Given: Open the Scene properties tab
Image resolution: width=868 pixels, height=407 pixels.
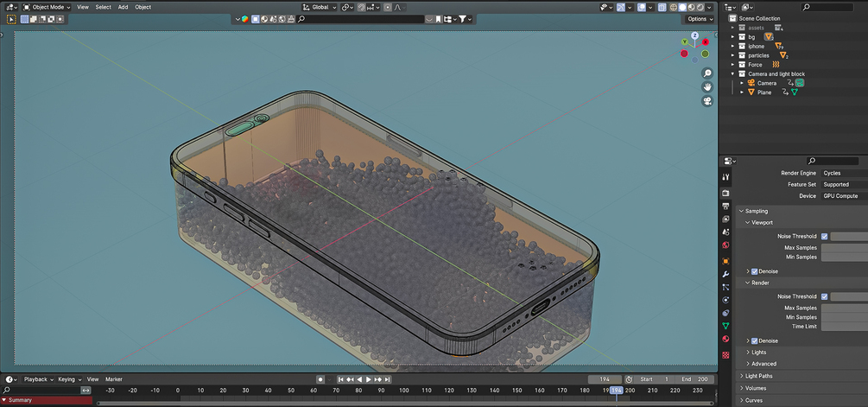Looking at the screenshot, I should pos(725,232).
